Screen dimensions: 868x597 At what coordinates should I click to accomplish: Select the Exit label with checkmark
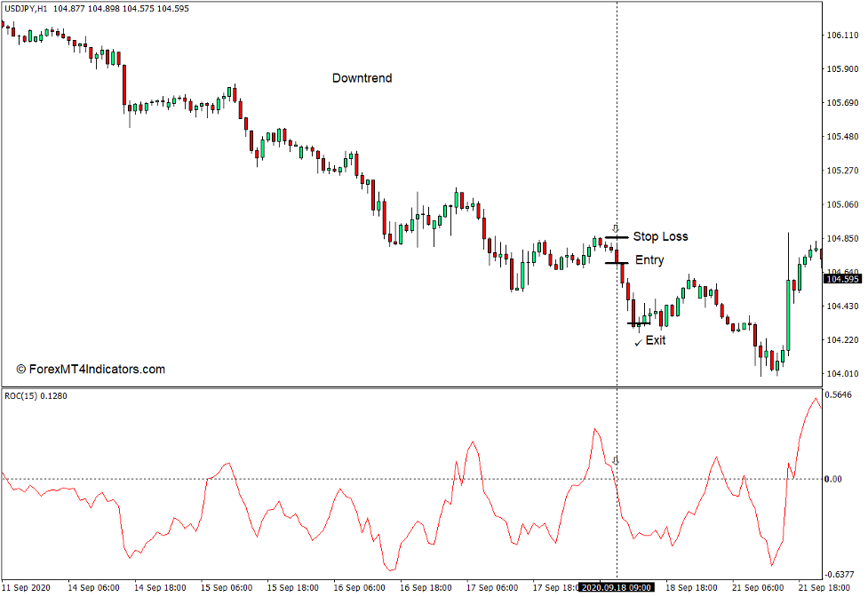click(x=655, y=339)
